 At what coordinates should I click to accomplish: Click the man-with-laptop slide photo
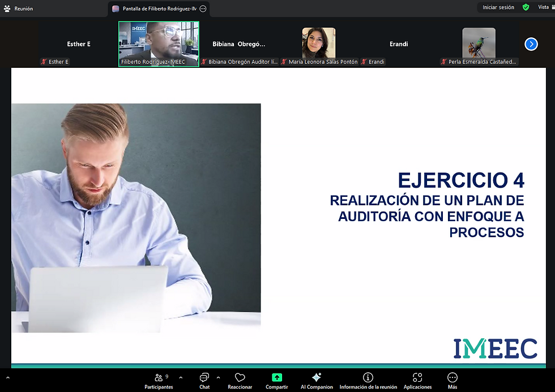136,218
